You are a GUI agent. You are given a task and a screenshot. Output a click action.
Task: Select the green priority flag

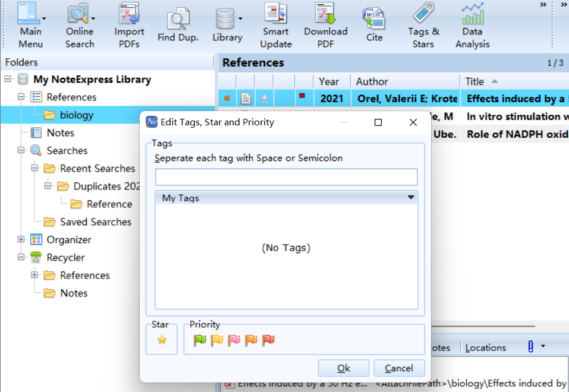tap(200, 340)
